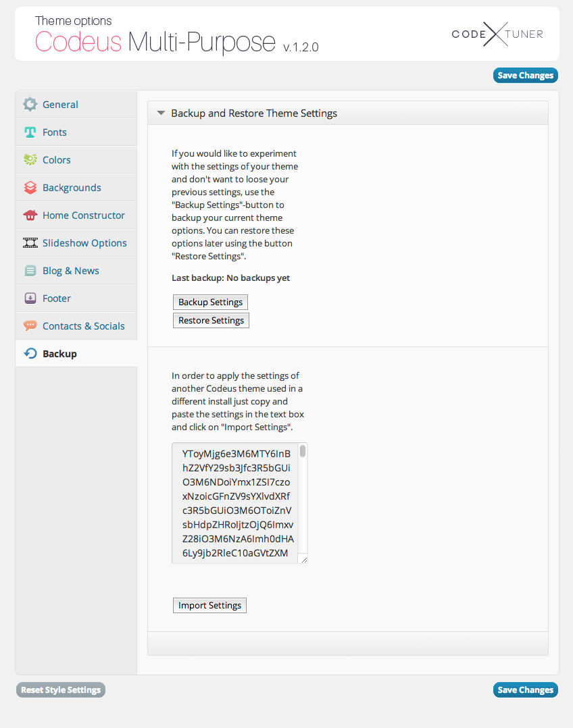Image resolution: width=573 pixels, height=728 pixels.
Task: Click the Restore Settings button
Action: pyautogui.click(x=210, y=320)
